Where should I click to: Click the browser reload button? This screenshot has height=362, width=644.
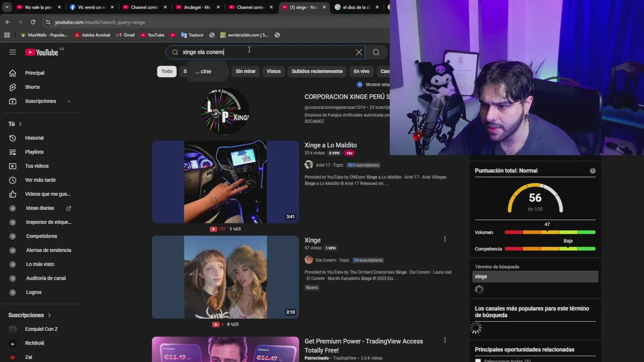33,22
